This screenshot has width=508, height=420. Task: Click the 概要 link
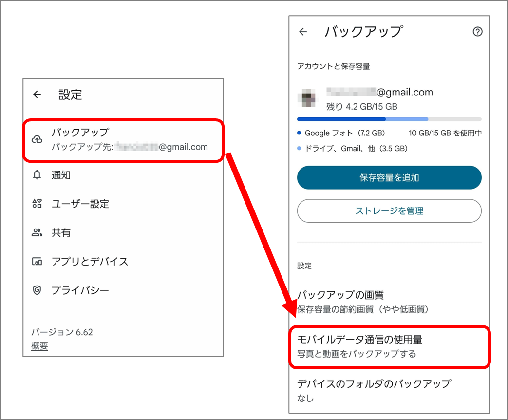(x=39, y=346)
